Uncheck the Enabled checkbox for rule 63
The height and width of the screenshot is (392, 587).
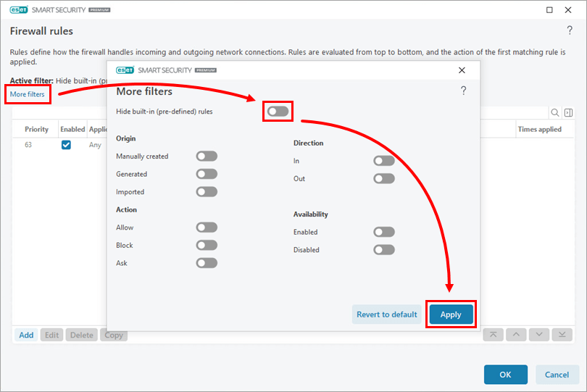66,145
